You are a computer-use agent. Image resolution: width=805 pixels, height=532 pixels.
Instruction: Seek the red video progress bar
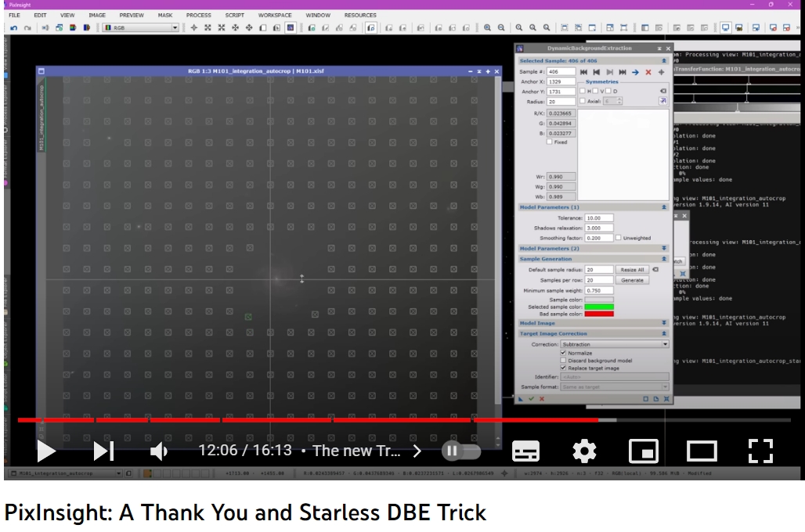(x=308, y=420)
